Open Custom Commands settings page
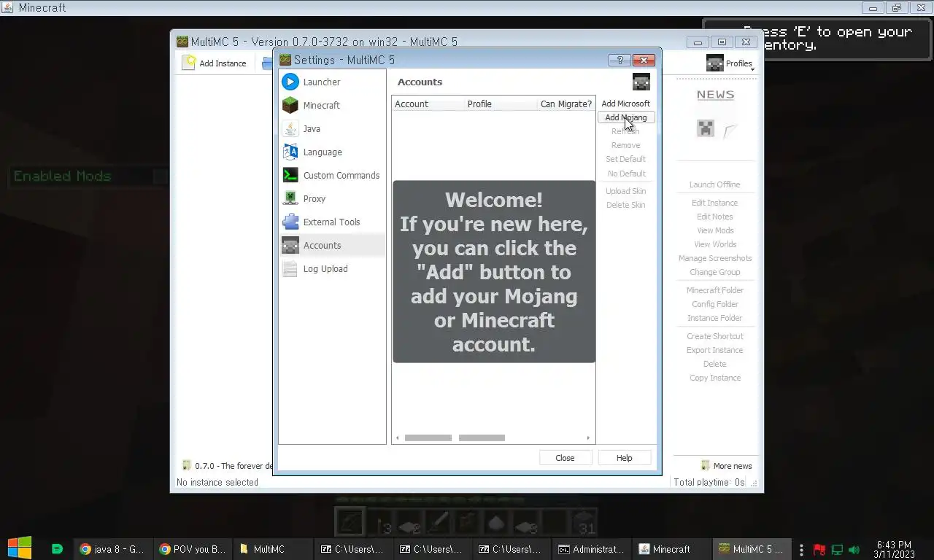The width and height of the screenshot is (934, 560). coord(333,175)
